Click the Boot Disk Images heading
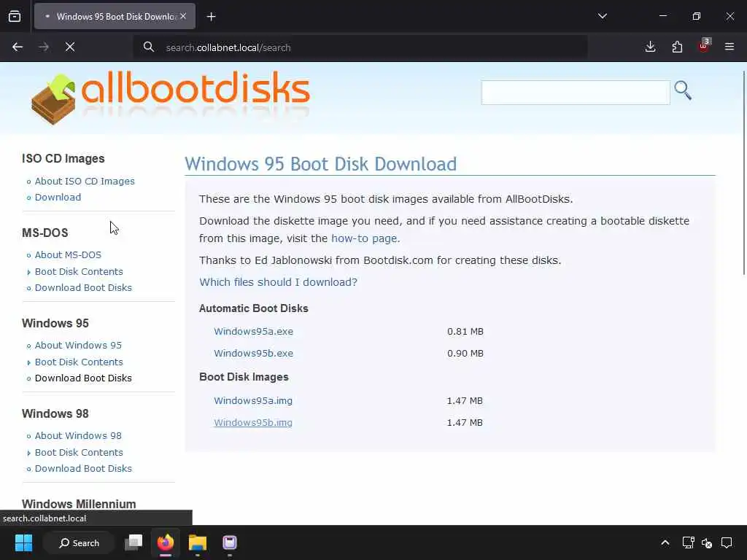Image resolution: width=747 pixels, height=560 pixels. [x=244, y=377]
